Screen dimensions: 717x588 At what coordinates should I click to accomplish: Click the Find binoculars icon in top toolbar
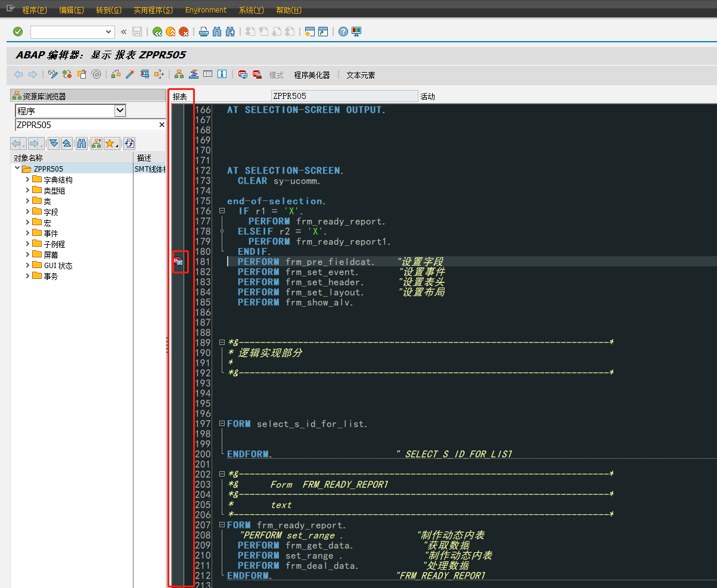click(x=216, y=32)
